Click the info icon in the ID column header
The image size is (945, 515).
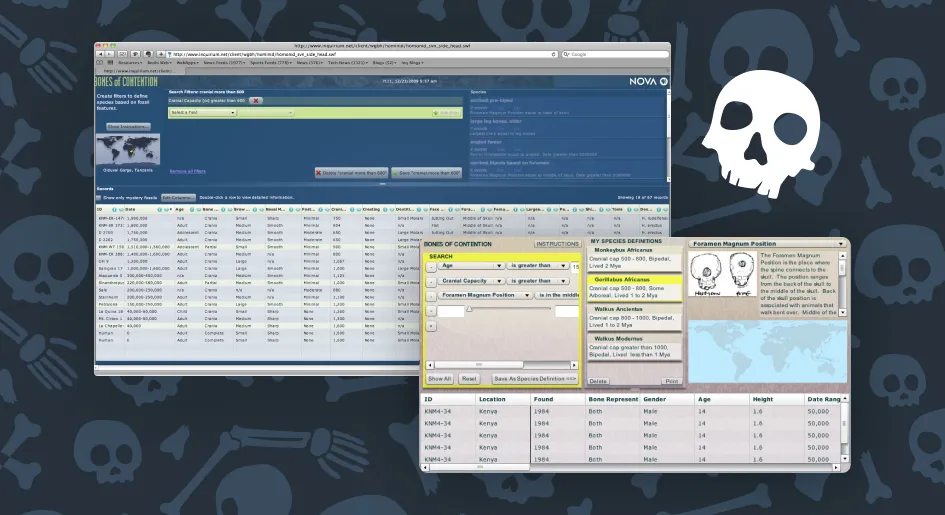(115, 210)
